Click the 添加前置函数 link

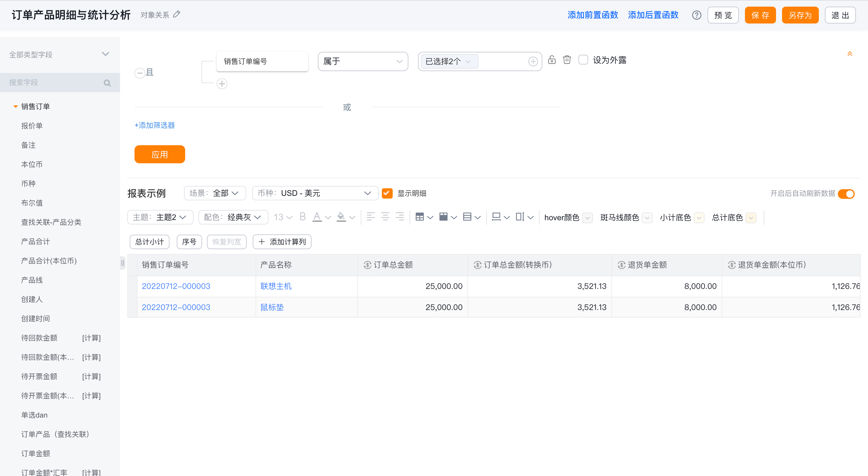click(x=593, y=15)
